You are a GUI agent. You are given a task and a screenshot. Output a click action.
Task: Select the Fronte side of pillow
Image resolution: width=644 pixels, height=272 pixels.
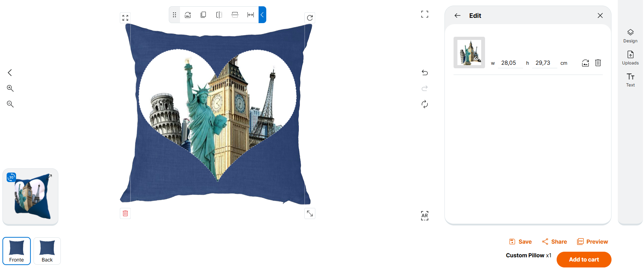point(17,251)
